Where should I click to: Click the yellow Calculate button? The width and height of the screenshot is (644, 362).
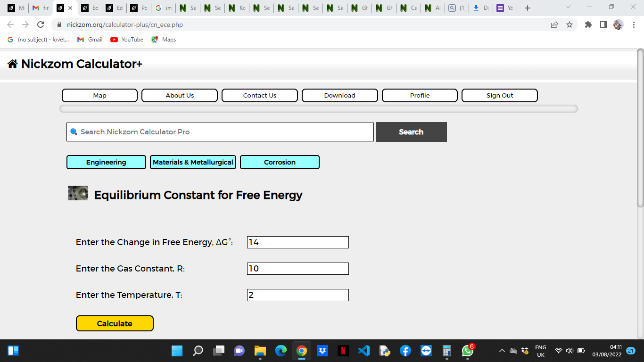pyautogui.click(x=115, y=323)
